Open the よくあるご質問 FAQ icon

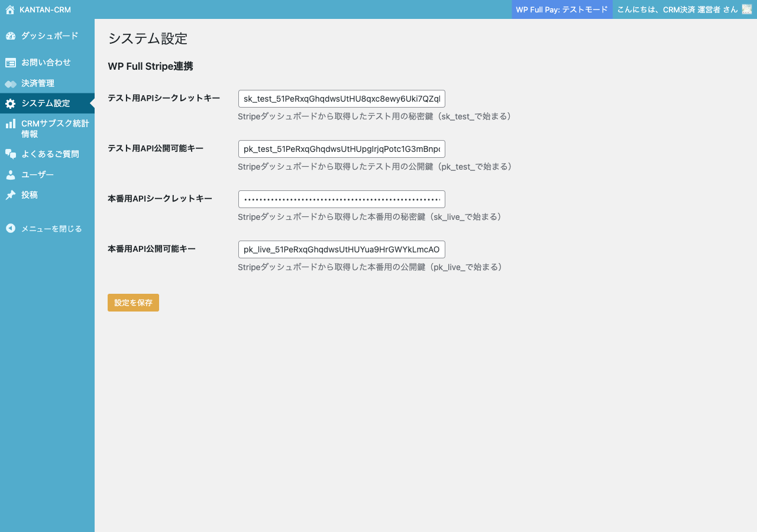(x=10, y=154)
